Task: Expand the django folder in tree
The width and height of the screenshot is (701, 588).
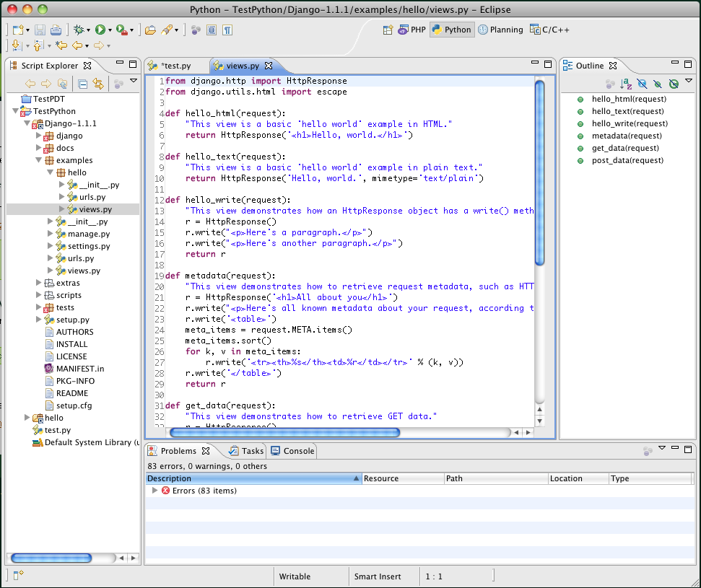Action: (x=38, y=135)
